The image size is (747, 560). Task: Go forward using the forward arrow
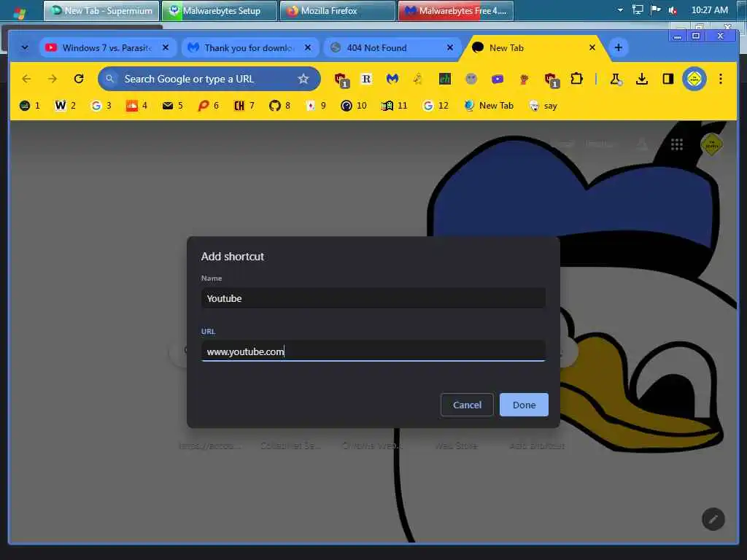pos(53,79)
